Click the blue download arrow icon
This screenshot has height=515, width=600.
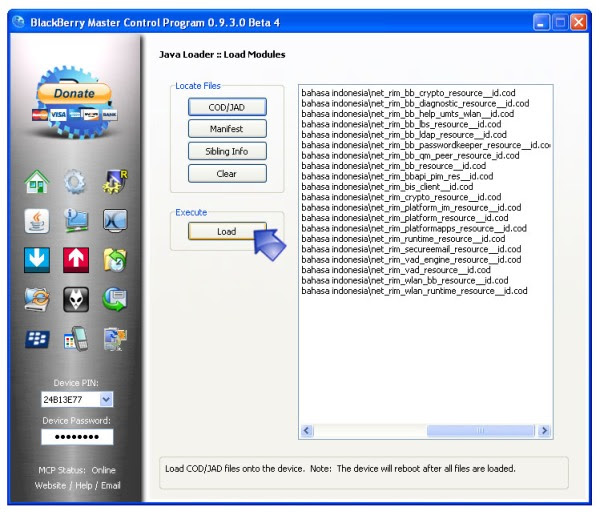click(37, 260)
